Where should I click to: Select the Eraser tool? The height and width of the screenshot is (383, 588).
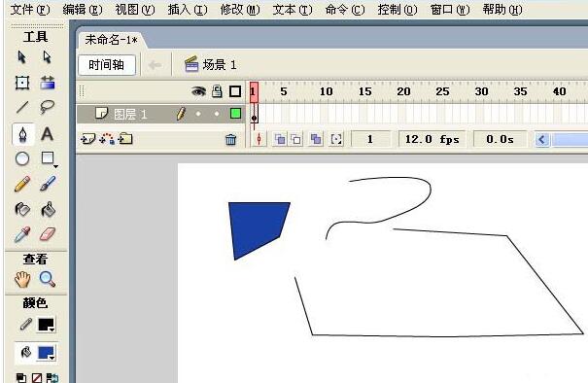click(48, 234)
